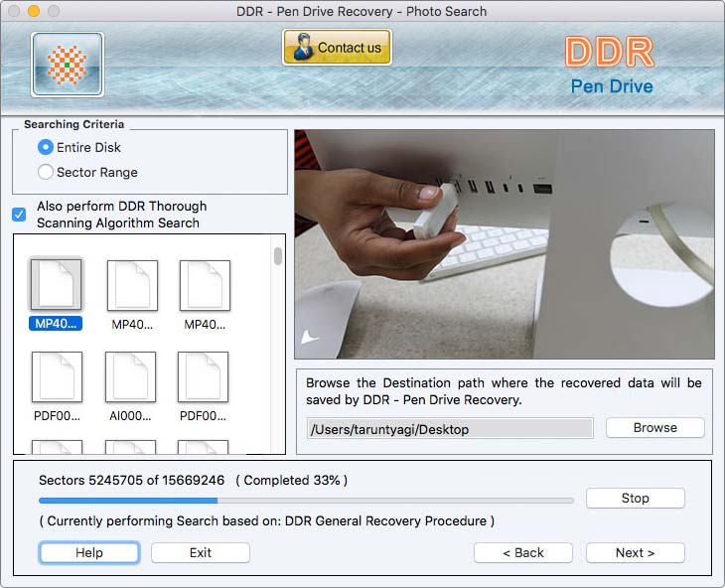The height and width of the screenshot is (588, 725).
Task: Click the yellow minimize window button
Action: coord(34,11)
